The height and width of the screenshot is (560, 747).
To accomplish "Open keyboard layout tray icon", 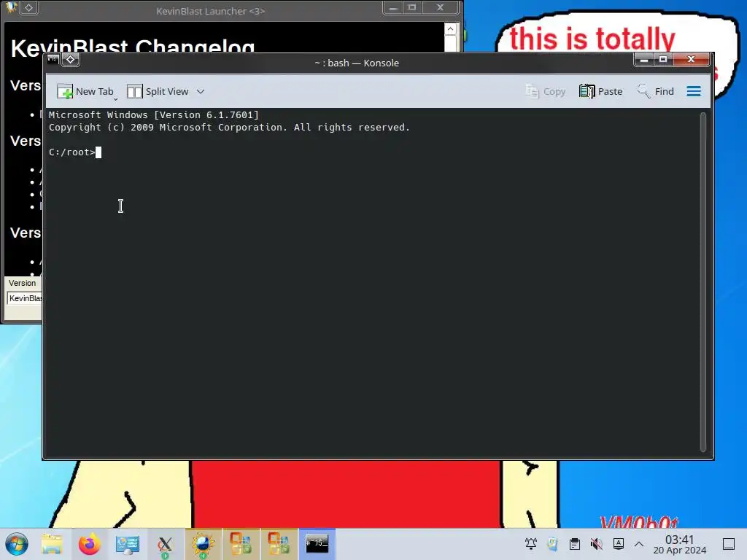I will click(x=619, y=543).
